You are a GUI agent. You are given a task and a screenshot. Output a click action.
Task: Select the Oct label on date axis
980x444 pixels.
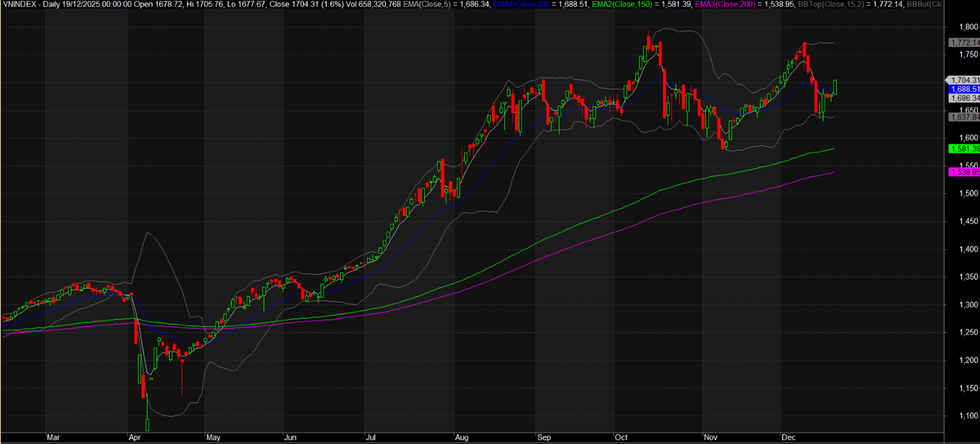pos(620,437)
